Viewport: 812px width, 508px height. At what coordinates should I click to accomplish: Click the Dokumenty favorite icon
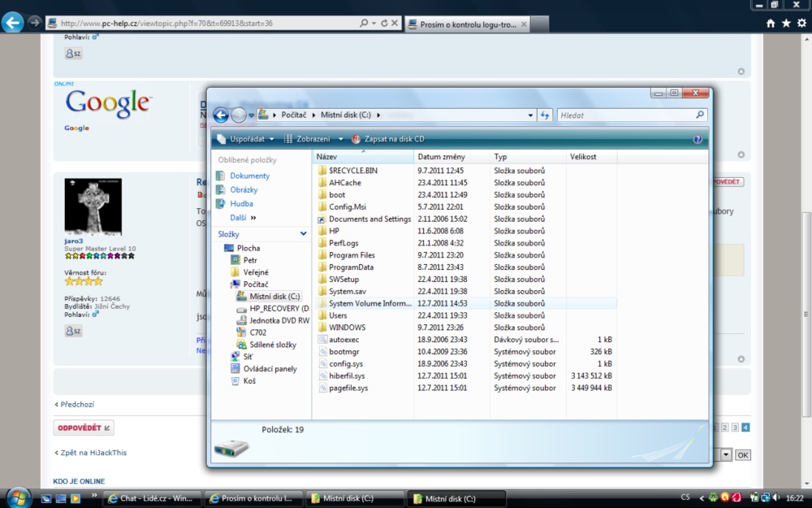[x=221, y=176]
